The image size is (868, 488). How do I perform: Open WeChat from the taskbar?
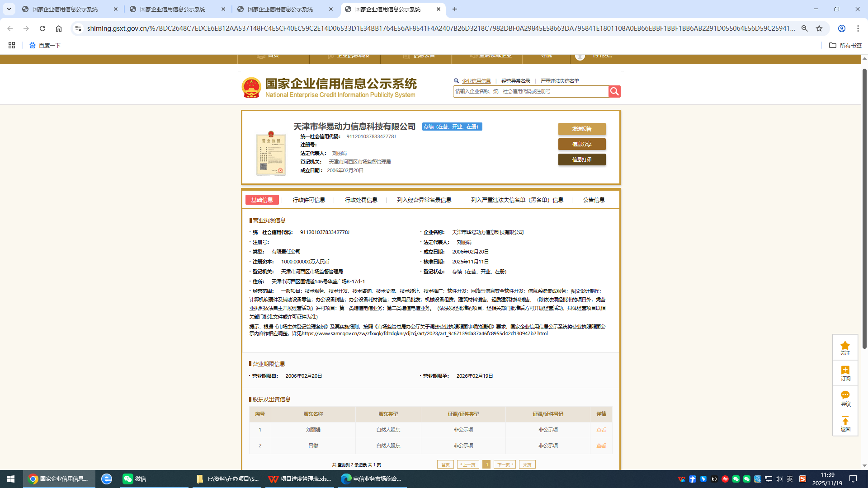(x=135, y=479)
